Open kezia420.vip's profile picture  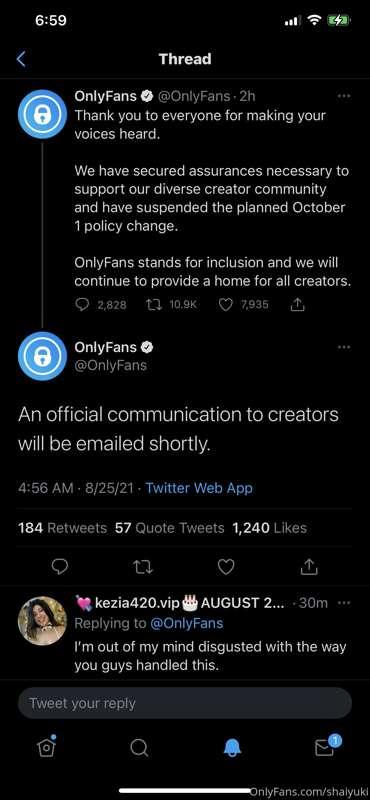[x=42, y=621]
